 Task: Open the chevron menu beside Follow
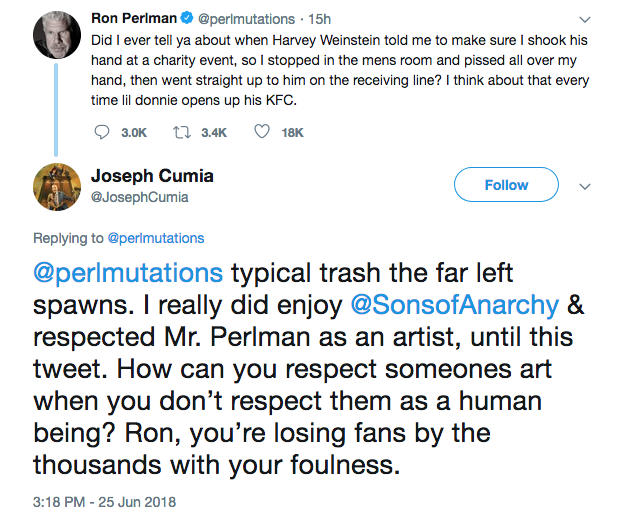(586, 186)
